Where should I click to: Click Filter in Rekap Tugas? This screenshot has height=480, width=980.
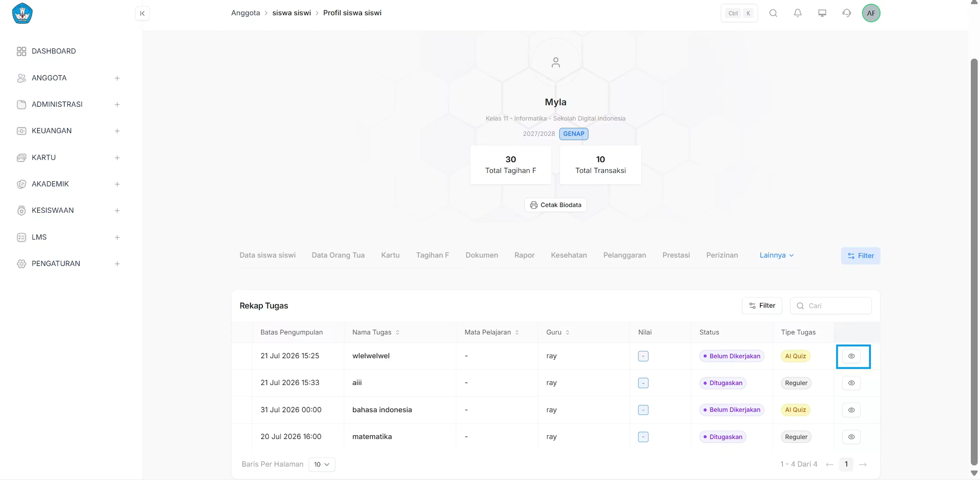click(762, 306)
